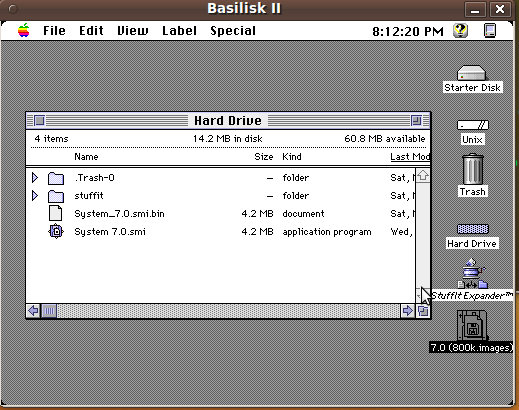Select the .Trash-0 folder icon
Screen dimensions: 519x410
pos(56,178)
